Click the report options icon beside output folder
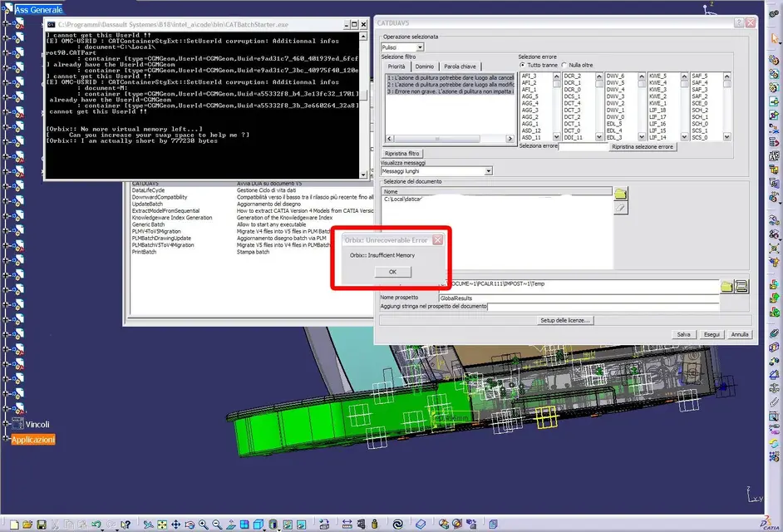 tap(741, 286)
